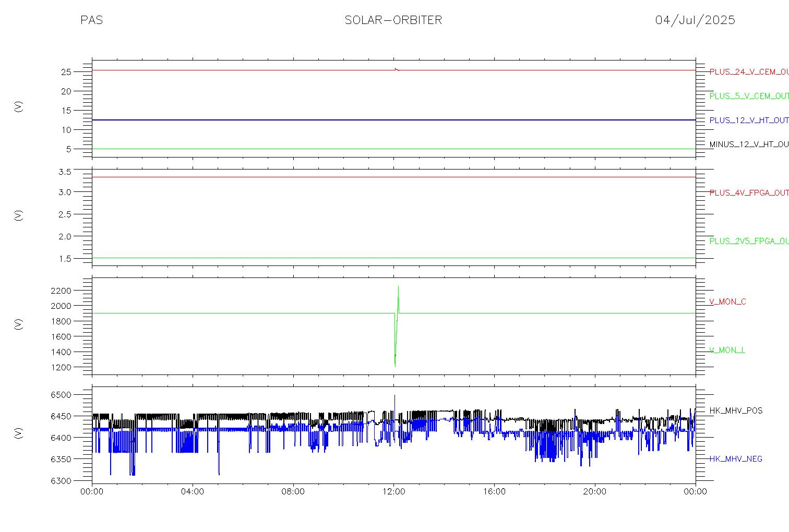The height and width of the screenshot is (532, 789).
Task: Click the 3.5 tick on FPGA panel axis
Action: tap(64, 172)
